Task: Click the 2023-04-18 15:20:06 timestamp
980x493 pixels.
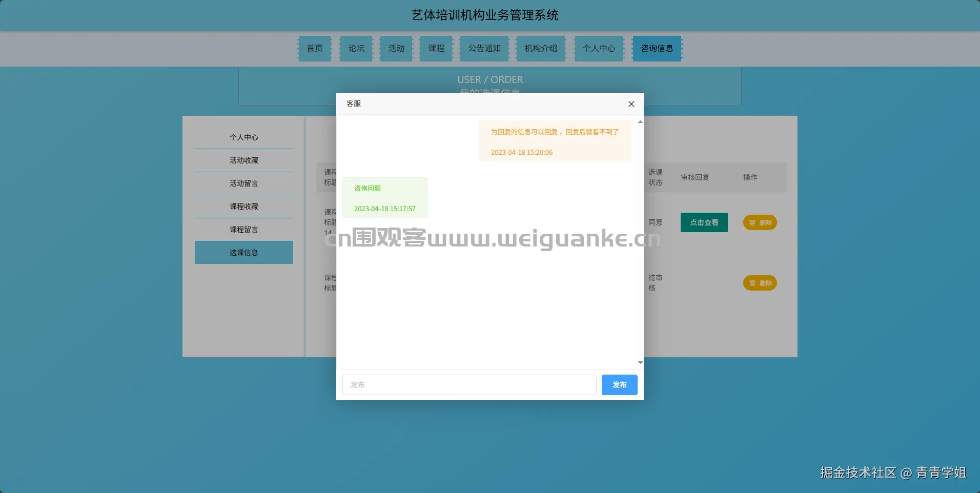Action: point(522,152)
